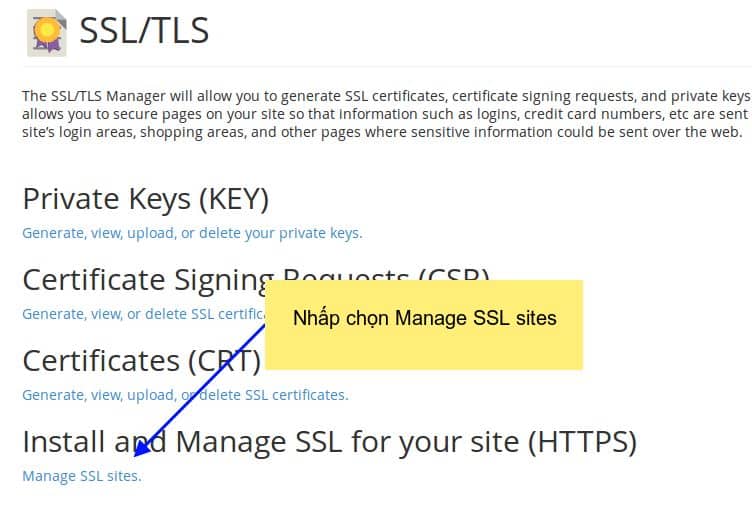
Task: Click the Install and Manage SSL heading
Action: pos(329,442)
